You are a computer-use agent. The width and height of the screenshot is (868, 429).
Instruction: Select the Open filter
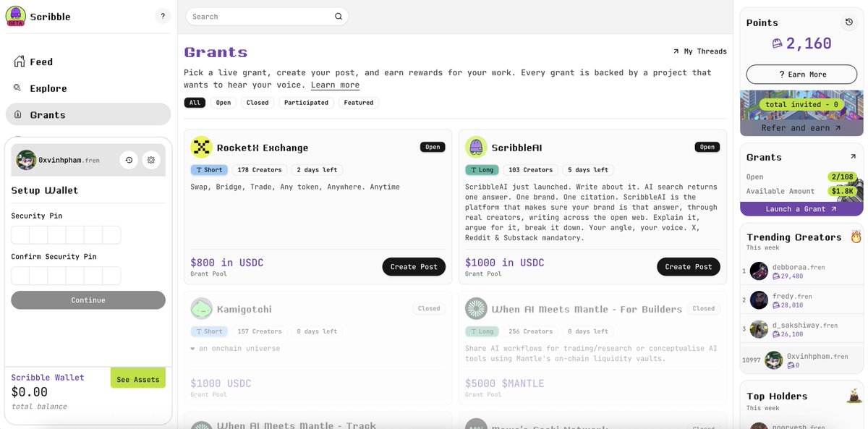[224, 103]
